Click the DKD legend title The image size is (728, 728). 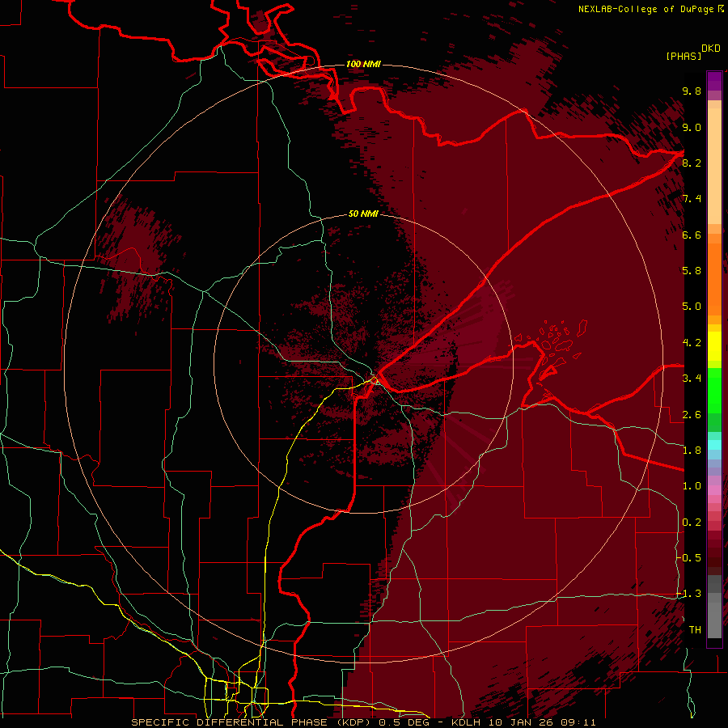tap(711, 49)
